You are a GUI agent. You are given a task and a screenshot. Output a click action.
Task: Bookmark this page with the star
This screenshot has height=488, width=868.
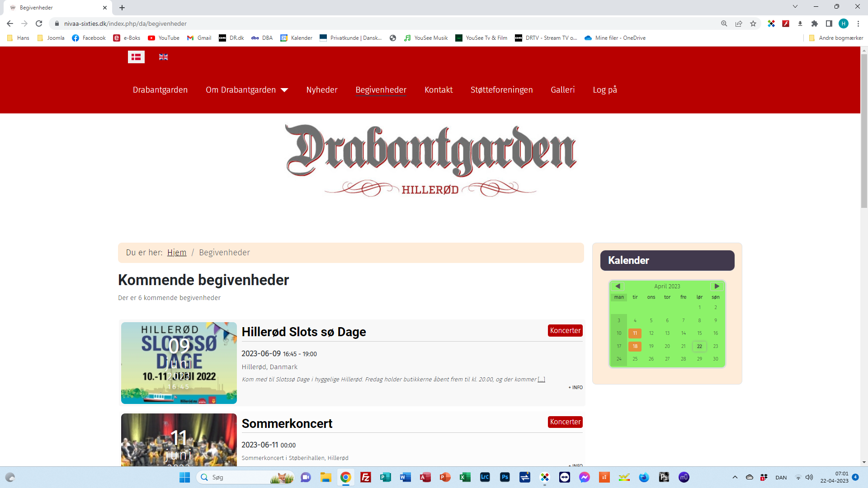point(753,23)
